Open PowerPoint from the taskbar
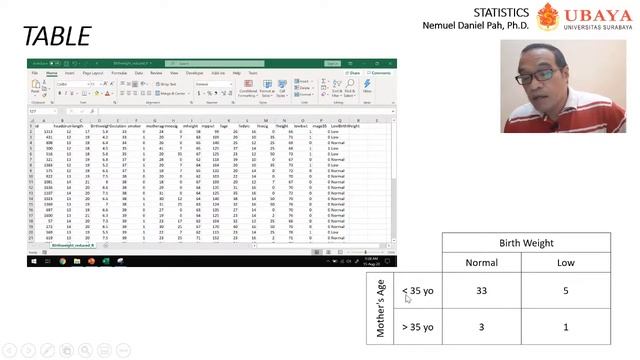The height and width of the screenshot is (360, 640). (x=91, y=261)
